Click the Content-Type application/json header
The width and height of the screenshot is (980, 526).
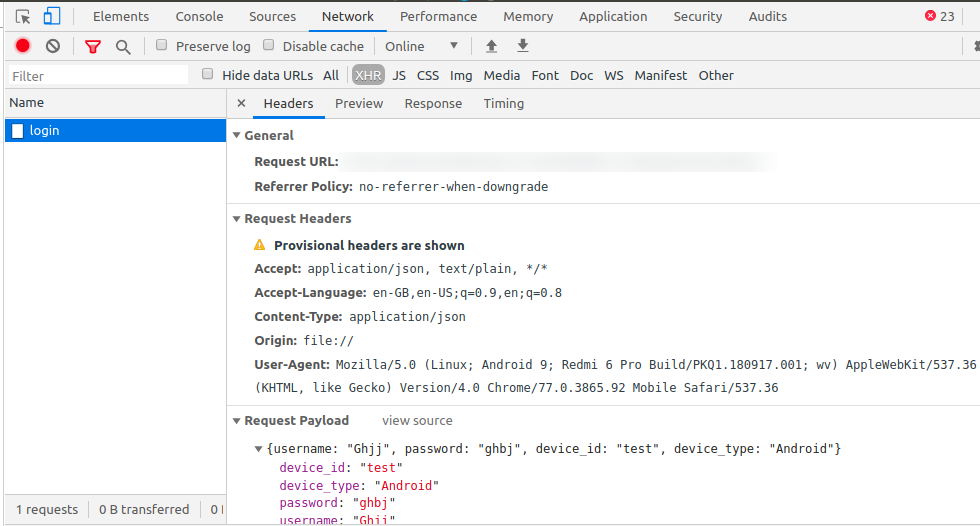click(x=360, y=317)
